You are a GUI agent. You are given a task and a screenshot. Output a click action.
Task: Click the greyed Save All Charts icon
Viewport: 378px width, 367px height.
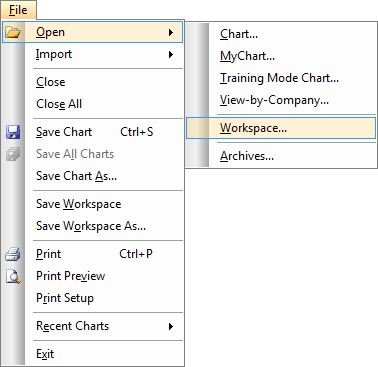point(13,154)
